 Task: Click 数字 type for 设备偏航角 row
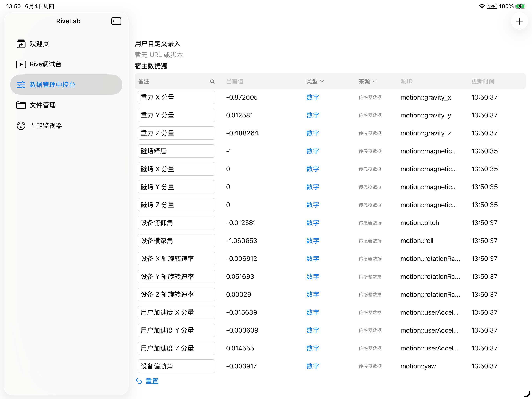click(313, 366)
